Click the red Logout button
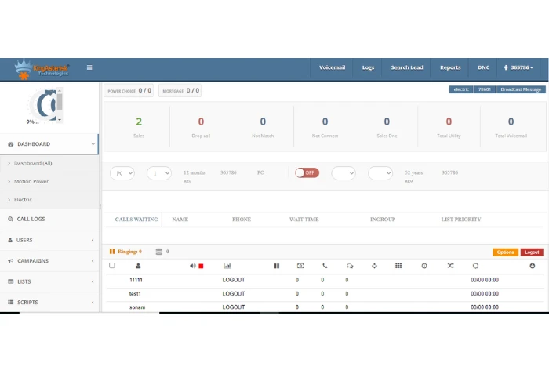This screenshot has height=392, width=549. tap(532, 252)
